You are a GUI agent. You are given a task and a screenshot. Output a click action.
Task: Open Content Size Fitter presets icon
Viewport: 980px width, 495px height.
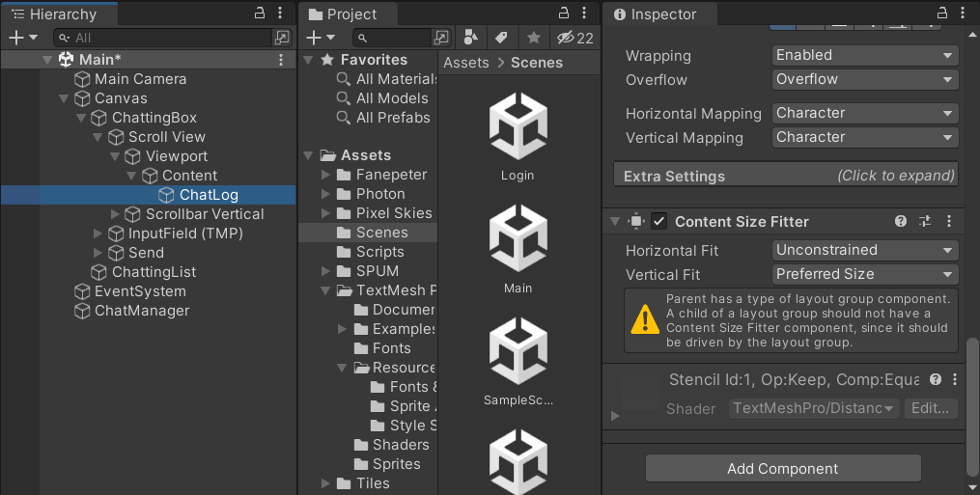click(925, 221)
